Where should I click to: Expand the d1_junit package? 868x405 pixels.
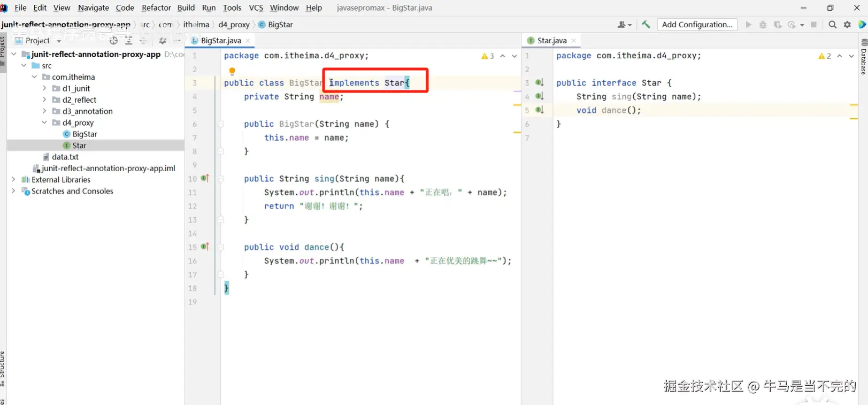44,88
